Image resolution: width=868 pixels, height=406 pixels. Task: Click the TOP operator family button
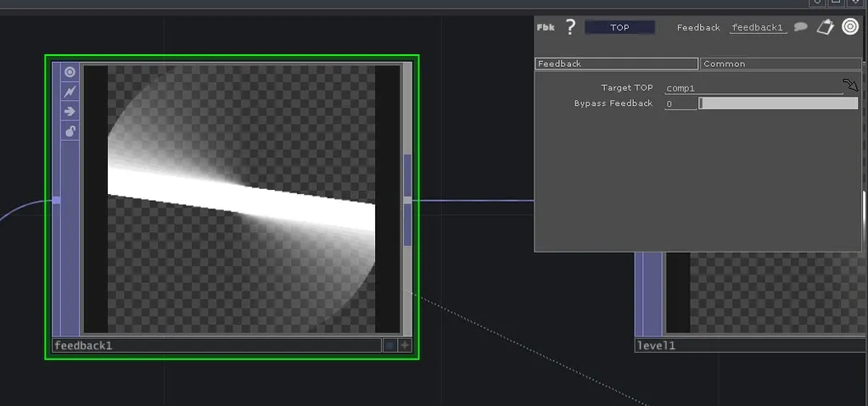click(x=619, y=27)
